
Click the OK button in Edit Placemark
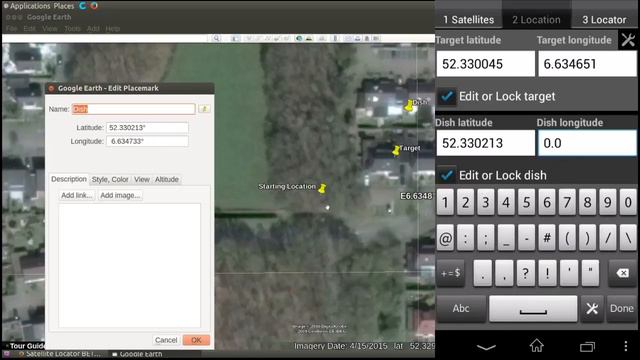pos(196,340)
